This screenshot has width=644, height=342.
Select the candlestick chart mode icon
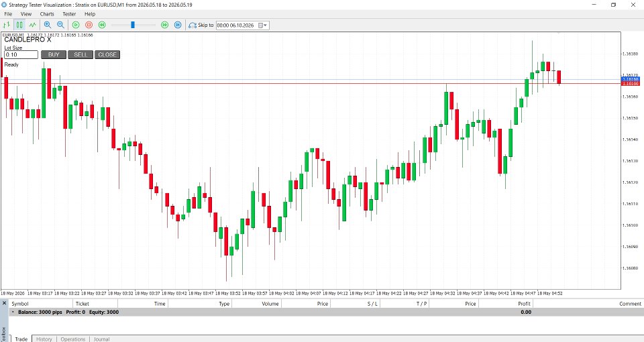click(x=19, y=25)
